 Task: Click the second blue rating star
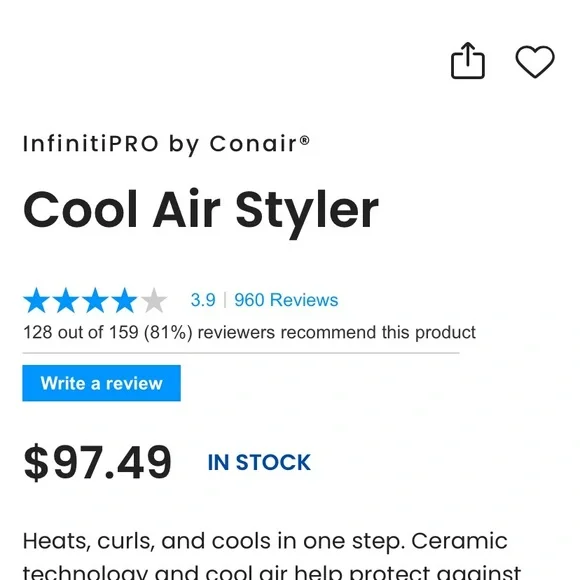[x=66, y=300]
